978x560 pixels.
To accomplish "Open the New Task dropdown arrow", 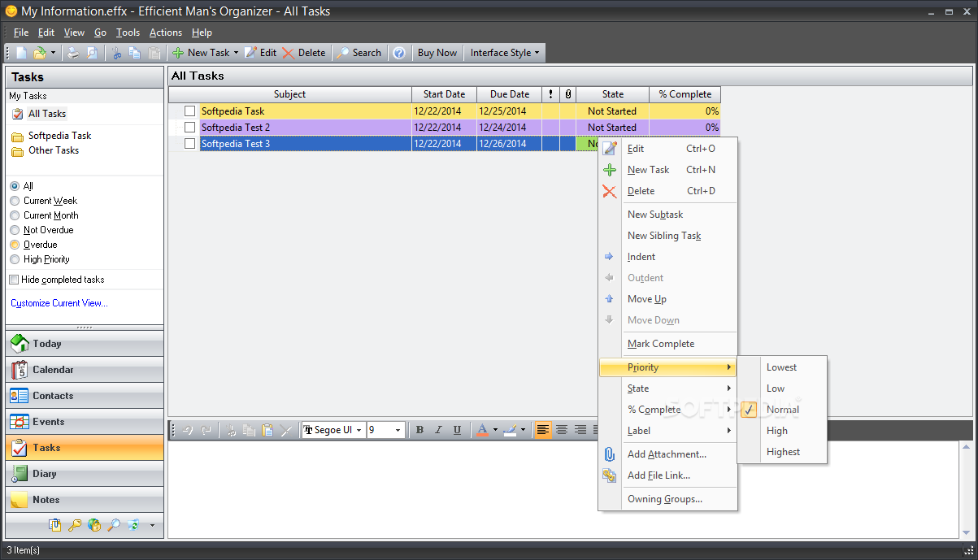I will point(237,53).
